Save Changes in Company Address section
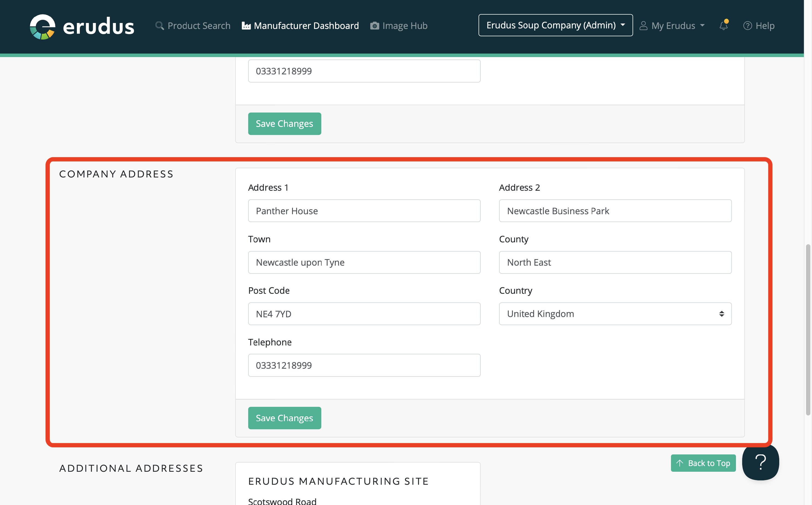812x505 pixels. (x=284, y=418)
